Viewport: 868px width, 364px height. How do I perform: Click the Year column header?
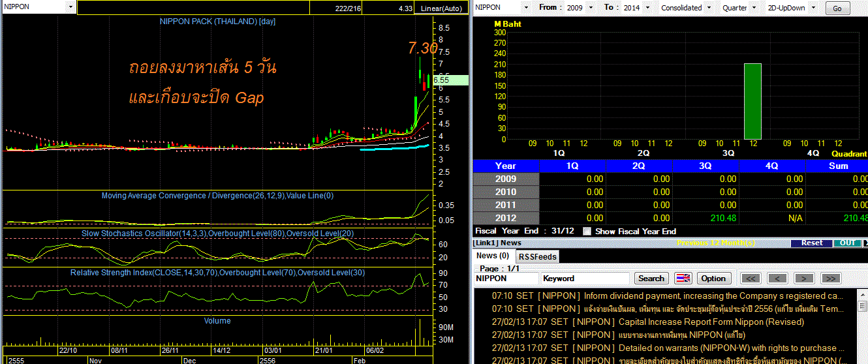(x=506, y=166)
